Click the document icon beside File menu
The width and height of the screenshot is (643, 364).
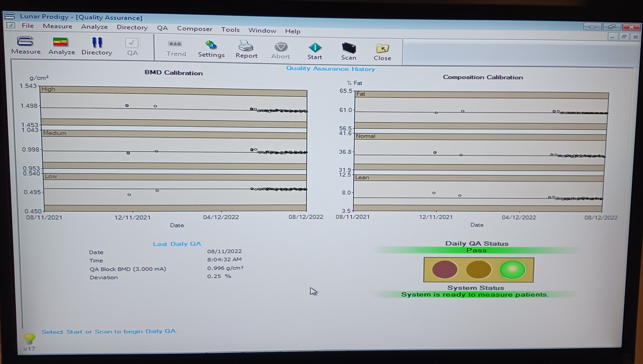pos(11,25)
